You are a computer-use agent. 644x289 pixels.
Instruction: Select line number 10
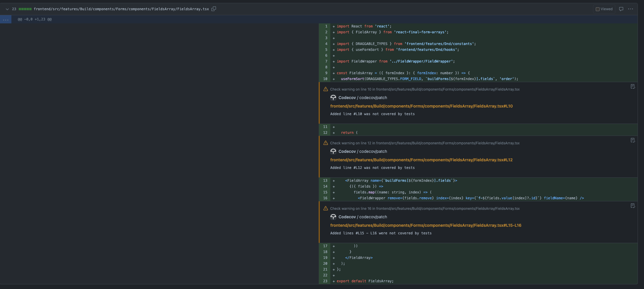[325, 79]
